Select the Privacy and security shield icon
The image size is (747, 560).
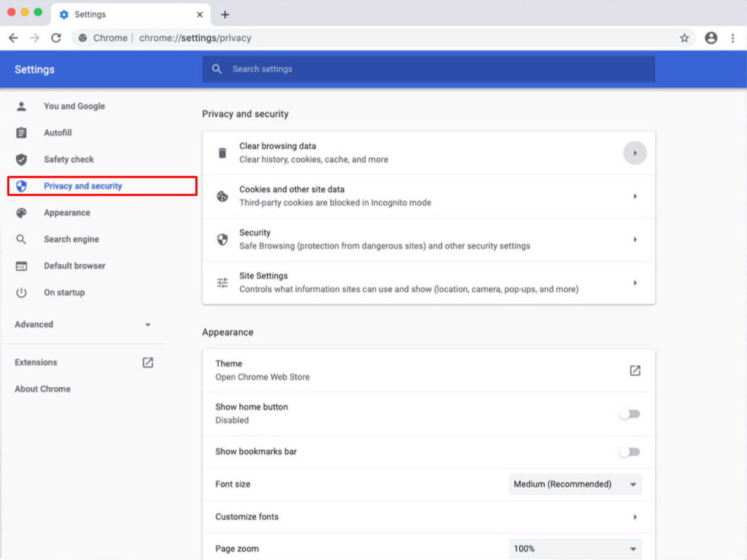click(22, 185)
